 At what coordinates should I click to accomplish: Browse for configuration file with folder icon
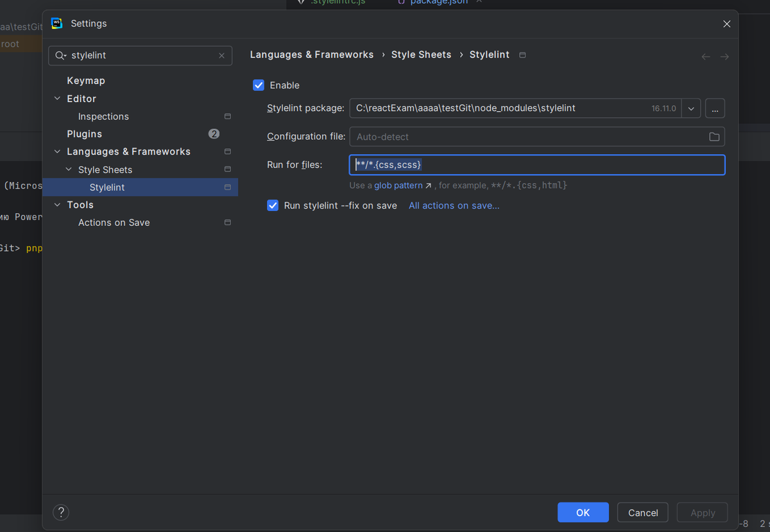[714, 137]
